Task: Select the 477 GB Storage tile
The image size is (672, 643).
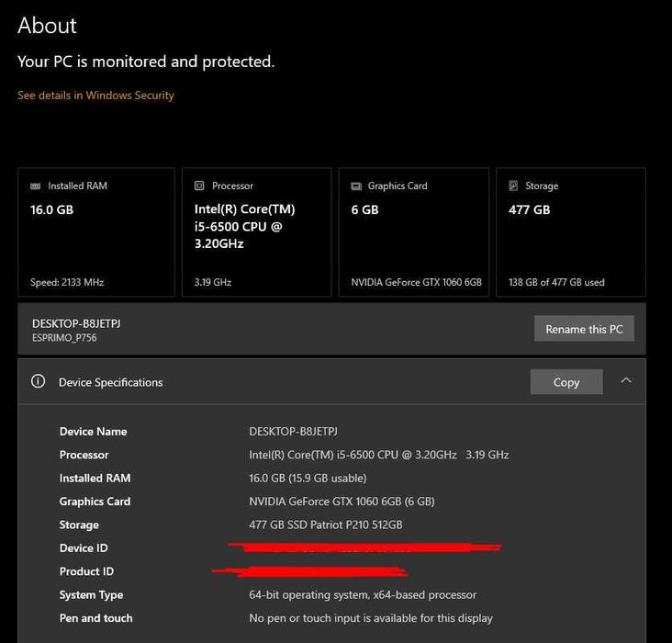Action: tap(571, 232)
